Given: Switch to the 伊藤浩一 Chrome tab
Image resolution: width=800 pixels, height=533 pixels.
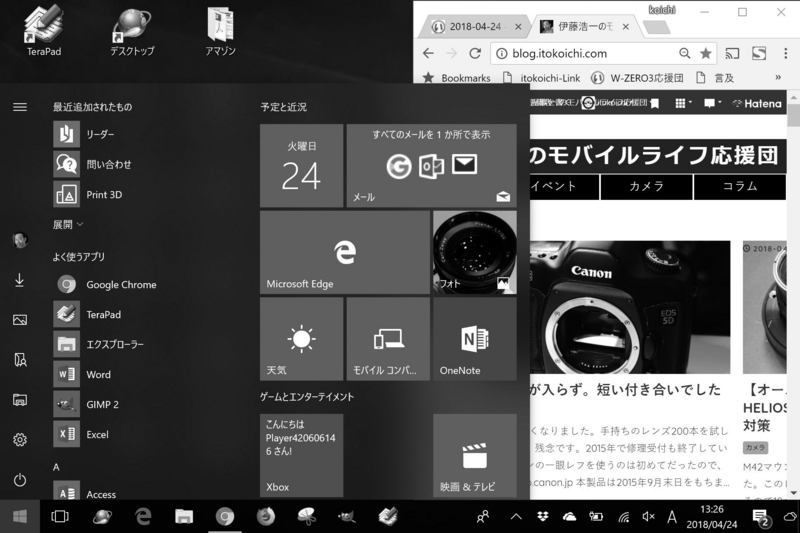Looking at the screenshot, I should 582,27.
